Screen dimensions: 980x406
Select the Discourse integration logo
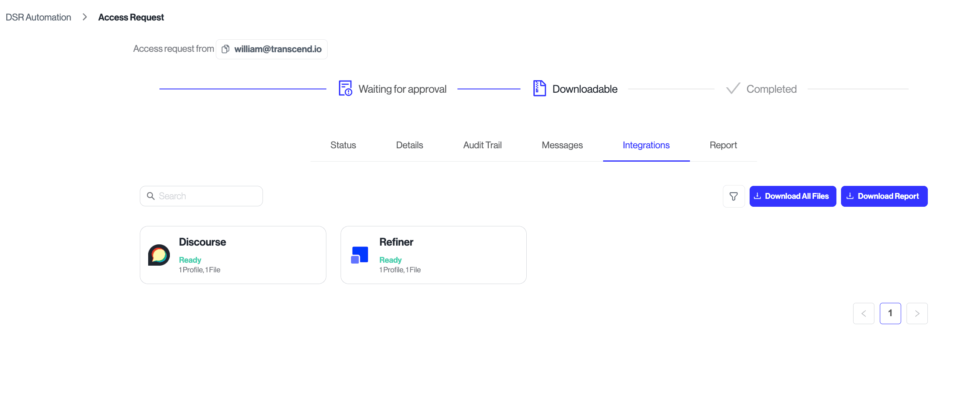tap(159, 255)
